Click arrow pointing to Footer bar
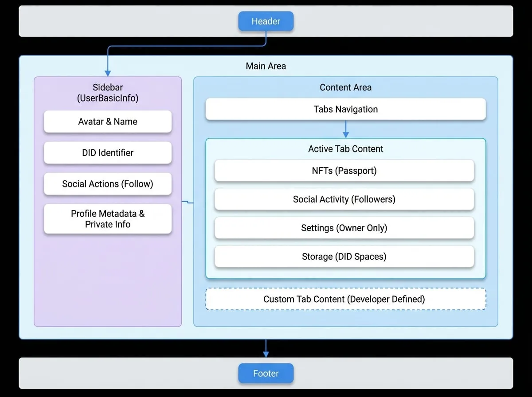The image size is (532, 397). coord(266,348)
